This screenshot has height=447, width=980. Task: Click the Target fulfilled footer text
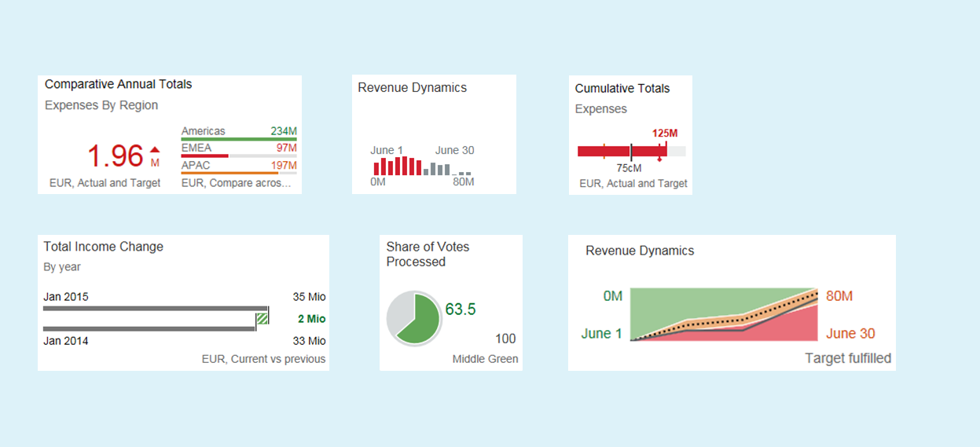[x=848, y=358]
